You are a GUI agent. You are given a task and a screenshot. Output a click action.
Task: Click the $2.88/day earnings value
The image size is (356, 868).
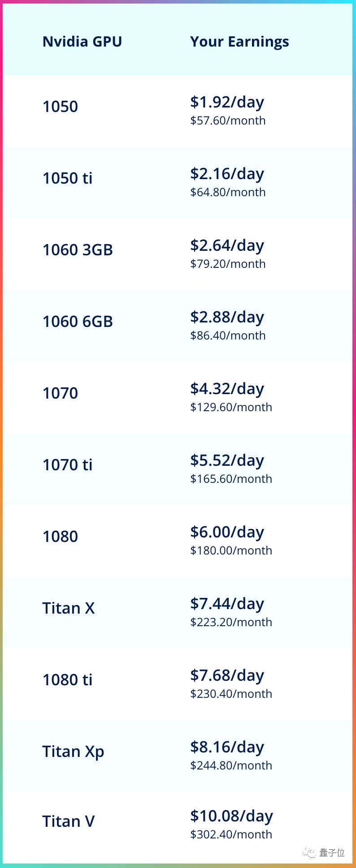227,317
